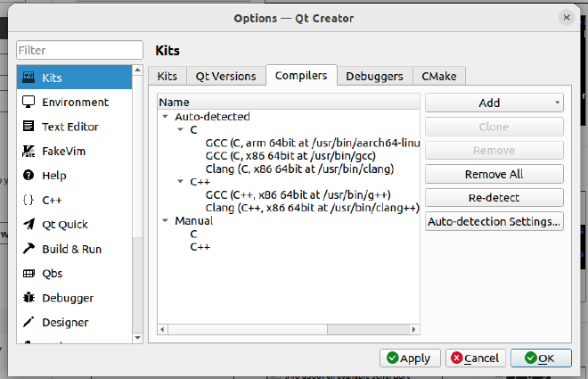Image resolution: width=588 pixels, height=379 pixels.
Task: Click the Re-detect button
Action: pyautogui.click(x=494, y=197)
